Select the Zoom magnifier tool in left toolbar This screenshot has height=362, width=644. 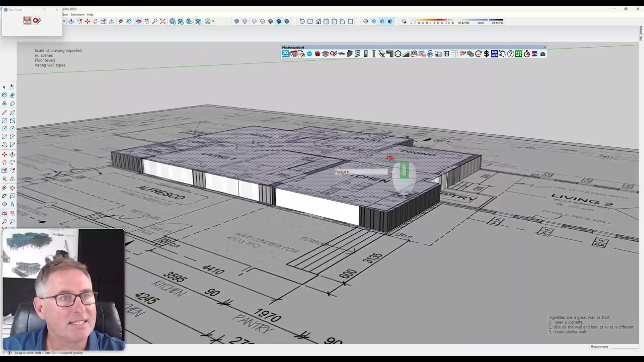(x=4, y=221)
